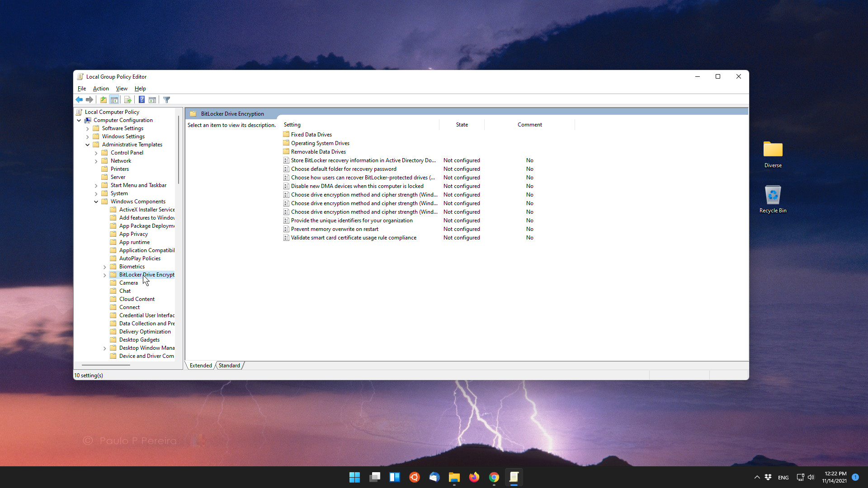Viewport: 868px width, 488px height.
Task: Select Connect in the tree
Action: 129,307
